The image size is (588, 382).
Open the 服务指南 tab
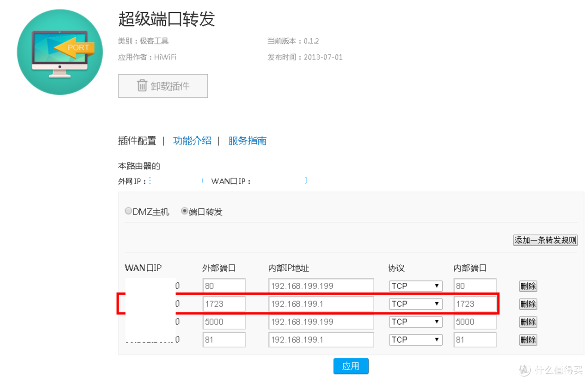tap(247, 140)
